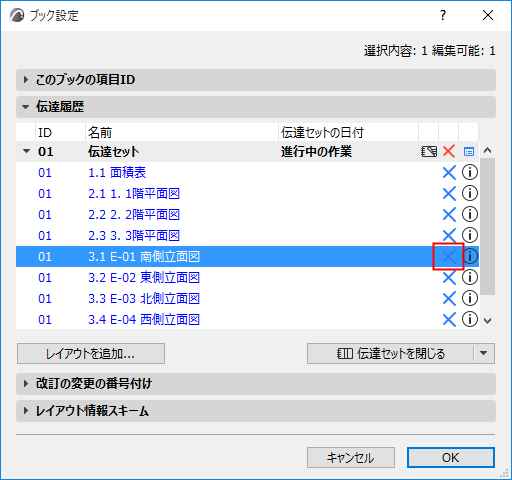Select the 2.2 2. 2階平面図 row
Viewport: 512px width, 480px height.
(247, 215)
